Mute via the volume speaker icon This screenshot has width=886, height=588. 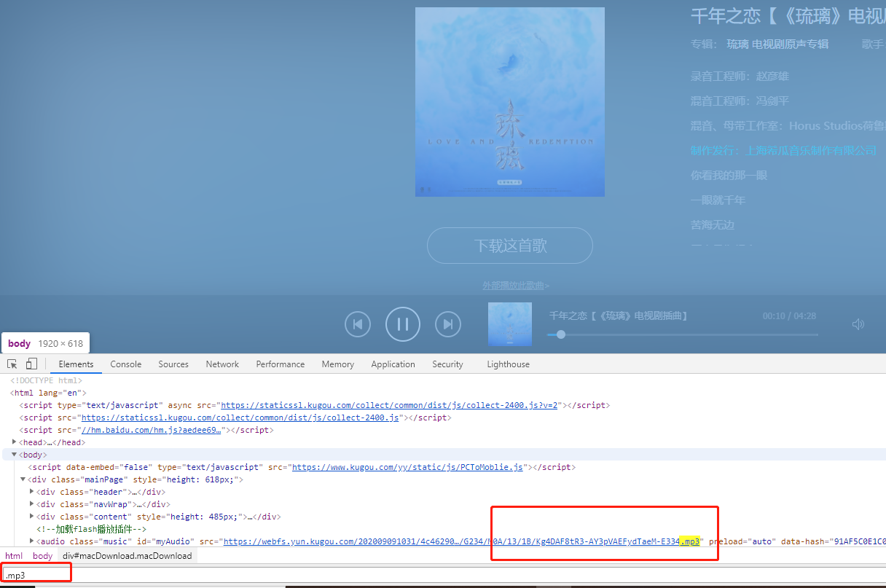(x=858, y=324)
